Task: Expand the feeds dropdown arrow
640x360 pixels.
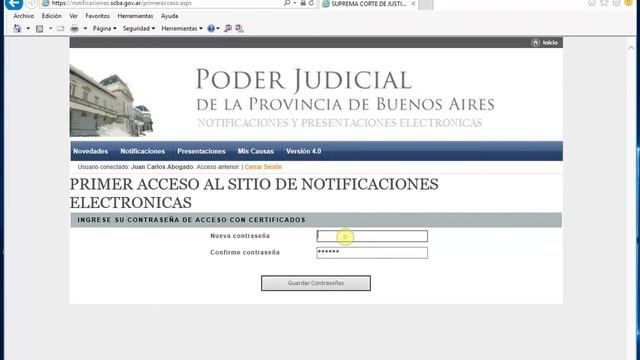Action: [x=51, y=29]
